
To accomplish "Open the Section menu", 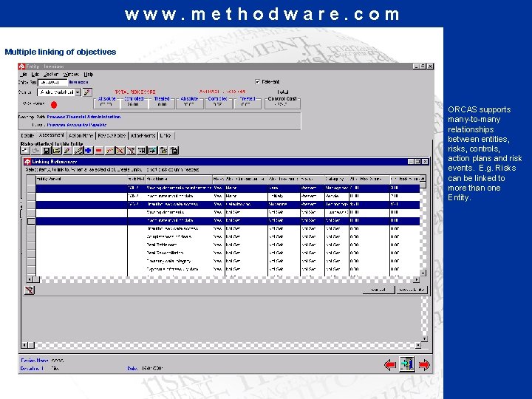I will 51,75.
